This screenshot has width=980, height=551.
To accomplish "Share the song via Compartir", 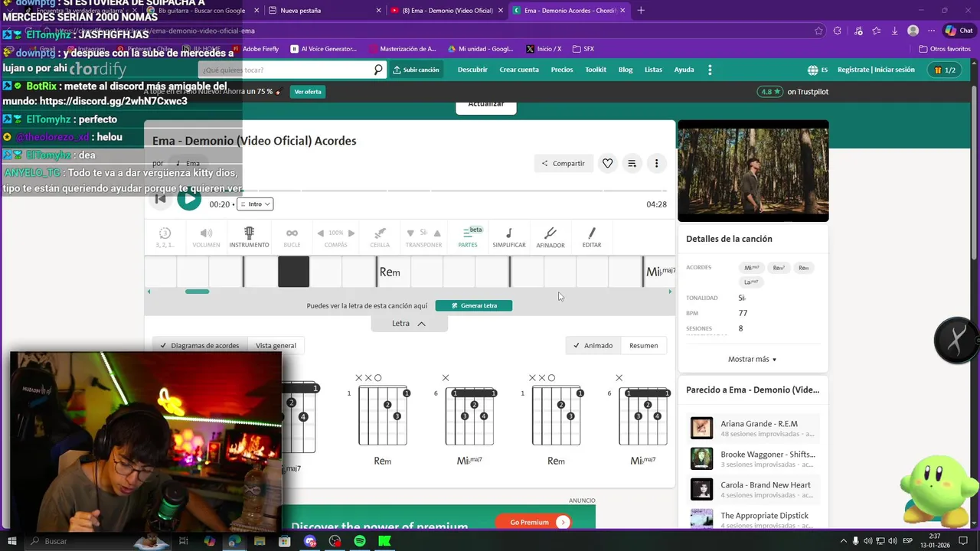I will tap(563, 163).
